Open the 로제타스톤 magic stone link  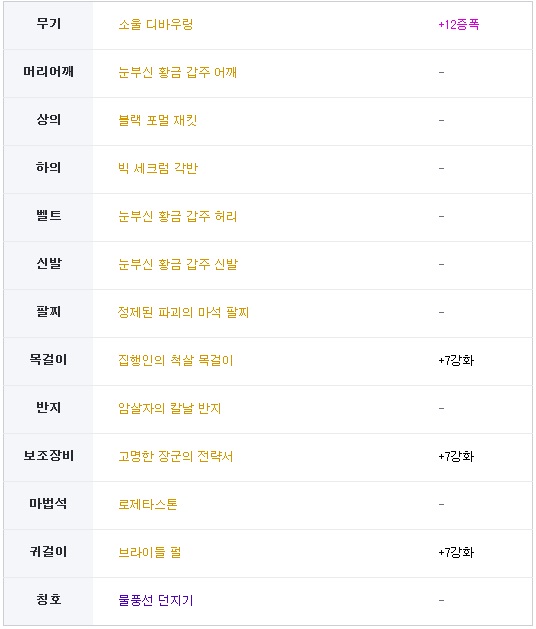click(148, 504)
